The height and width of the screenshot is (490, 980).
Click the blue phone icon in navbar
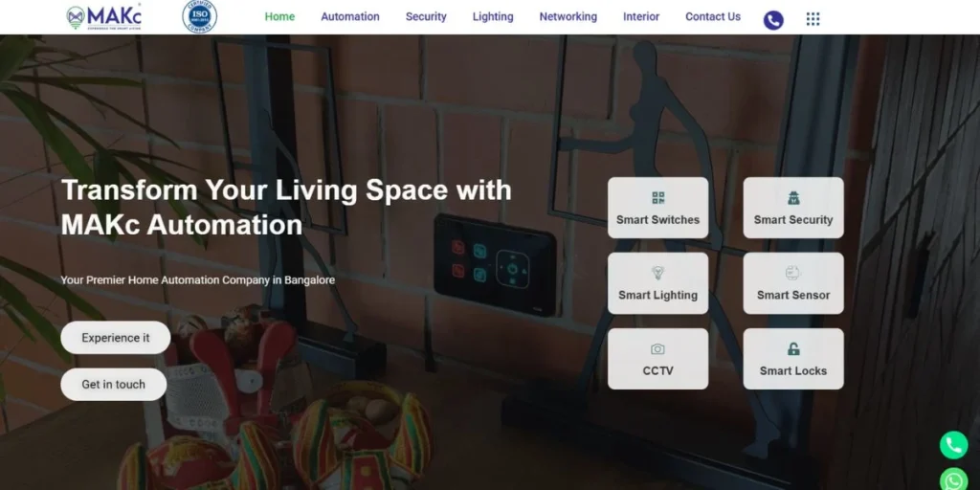(773, 20)
